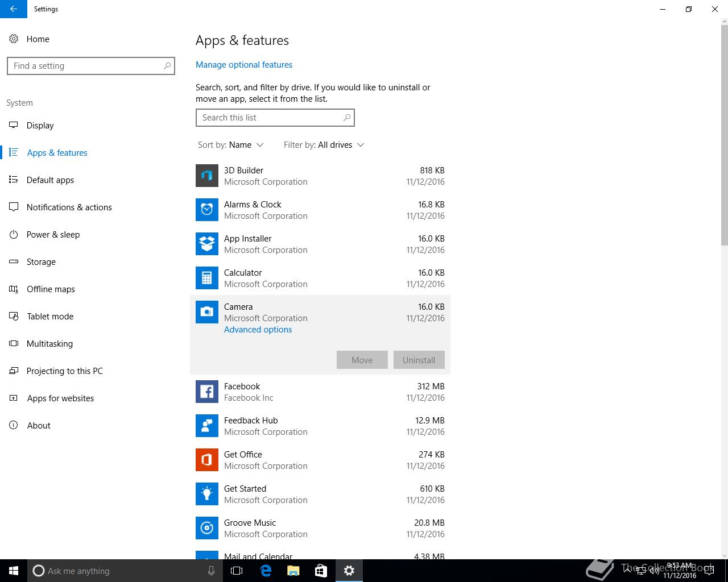728x582 pixels.
Task: Click the Camera app icon
Action: coord(207,312)
